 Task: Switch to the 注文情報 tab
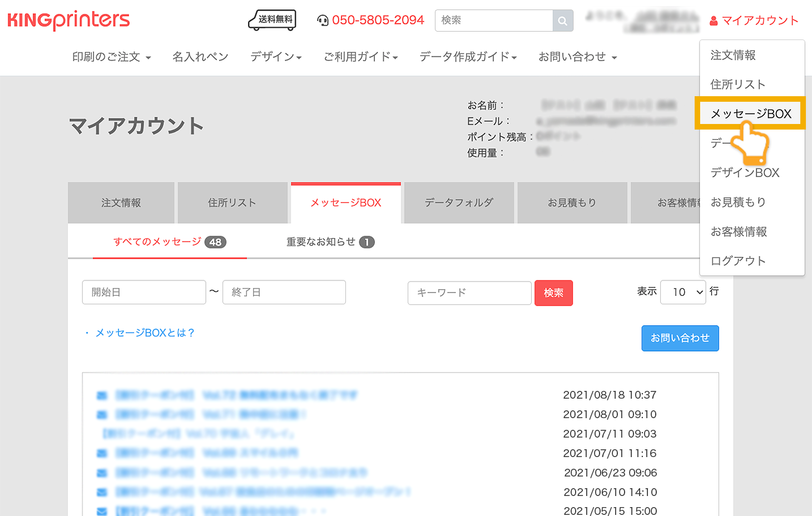(x=121, y=203)
